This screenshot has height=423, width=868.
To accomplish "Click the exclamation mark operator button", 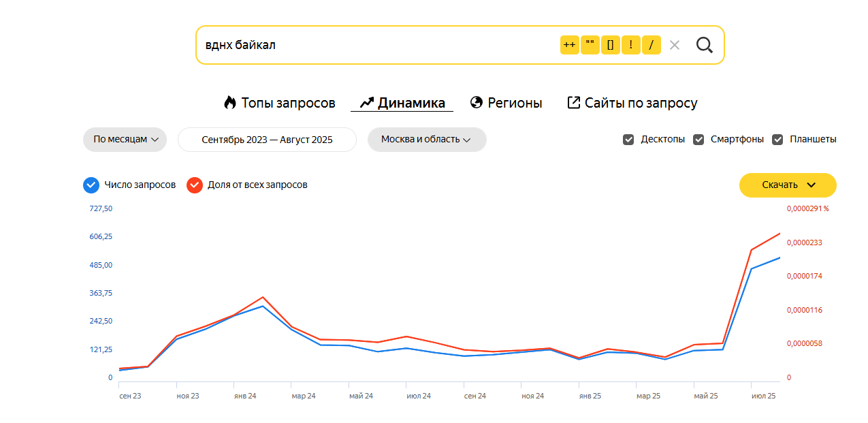I will coord(630,45).
